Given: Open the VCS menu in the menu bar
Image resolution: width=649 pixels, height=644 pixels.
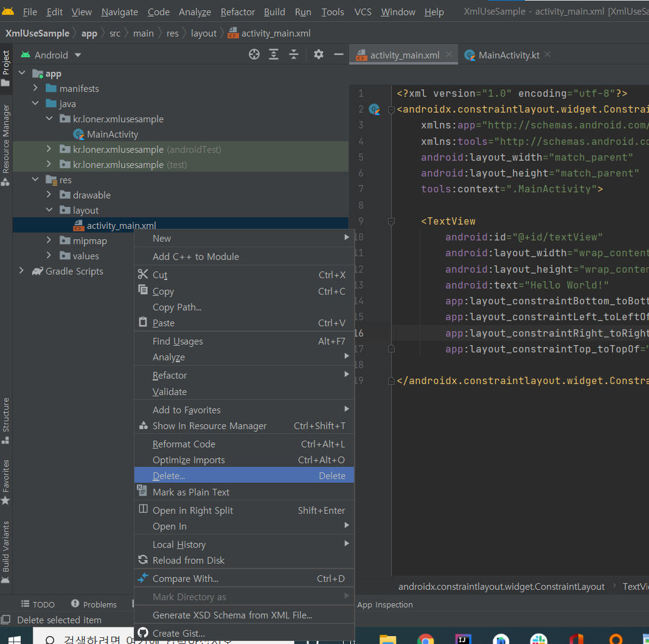Looking at the screenshot, I should pos(363,12).
